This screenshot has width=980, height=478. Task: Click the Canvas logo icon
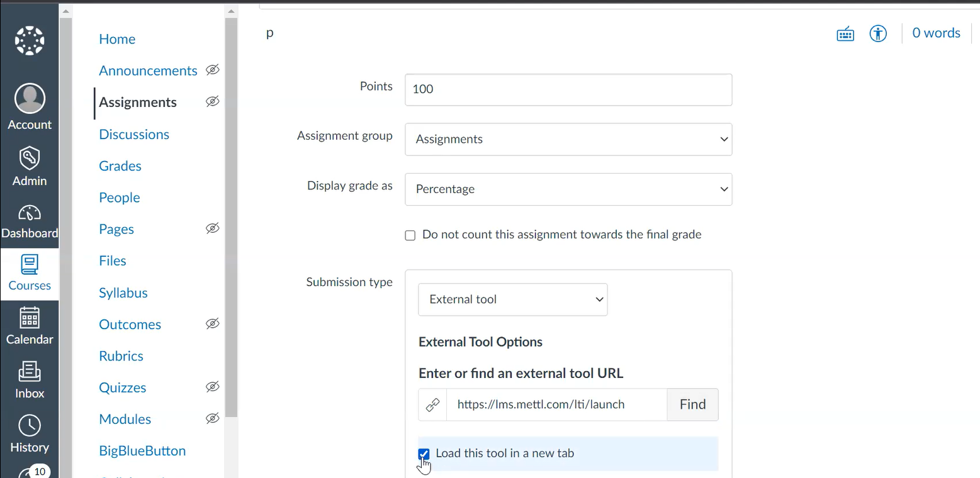click(30, 41)
